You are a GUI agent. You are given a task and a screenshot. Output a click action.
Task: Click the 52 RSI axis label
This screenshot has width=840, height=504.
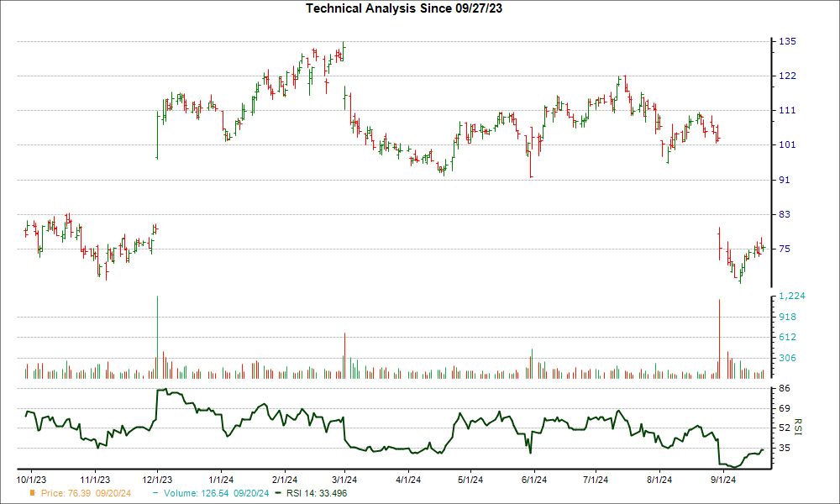pos(785,428)
